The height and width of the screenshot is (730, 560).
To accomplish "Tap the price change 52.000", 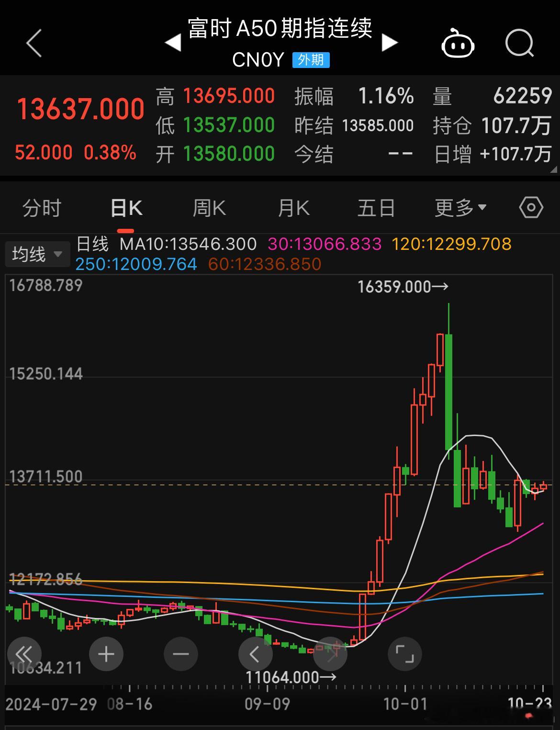I will click(x=44, y=153).
